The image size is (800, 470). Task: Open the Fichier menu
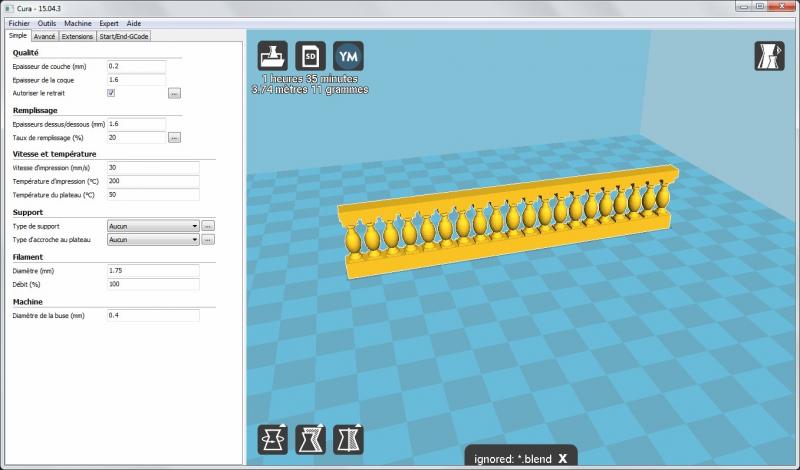(x=19, y=22)
